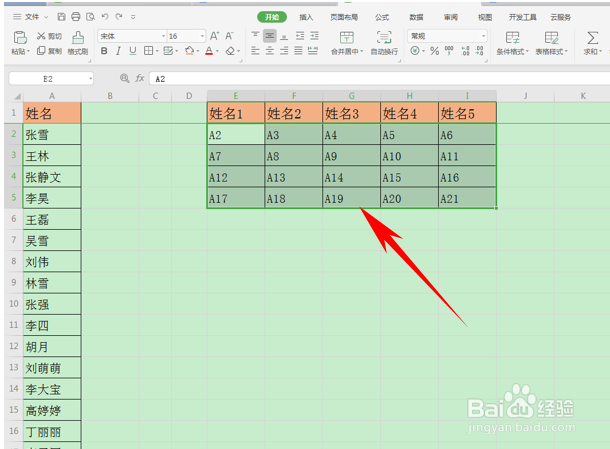The width and height of the screenshot is (610, 449).
Task: Switch to 开始 tab
Action: tap(272, 17)
